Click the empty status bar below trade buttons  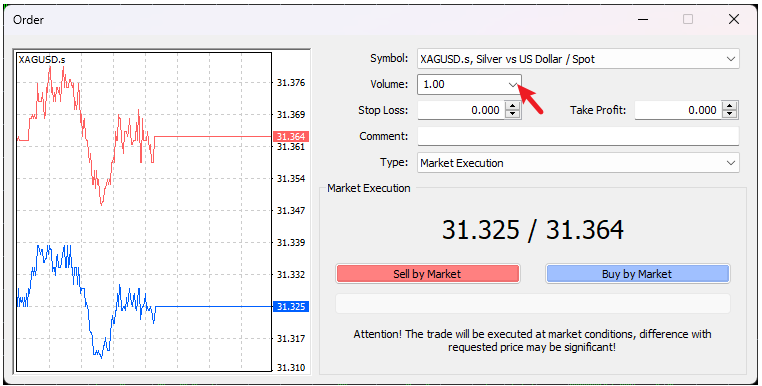(533, 303)
